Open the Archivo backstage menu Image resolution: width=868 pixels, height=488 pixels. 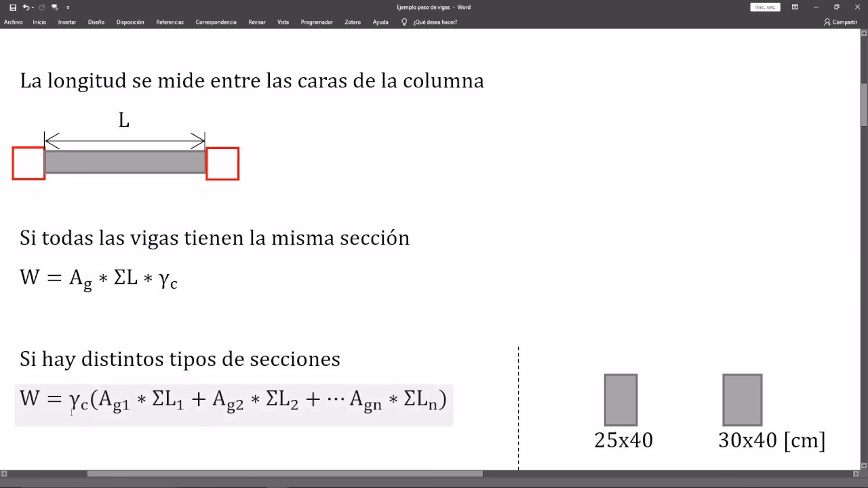[x=13, y=22]
